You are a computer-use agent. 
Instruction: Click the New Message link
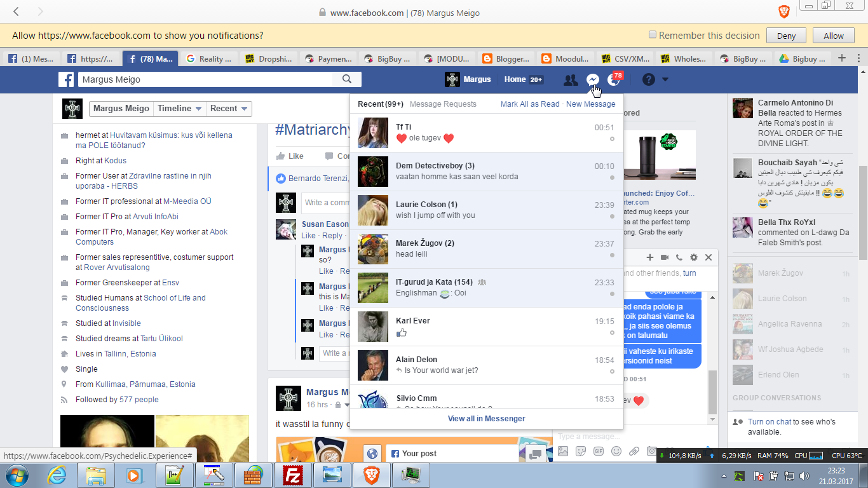click(x=591, y=104)
